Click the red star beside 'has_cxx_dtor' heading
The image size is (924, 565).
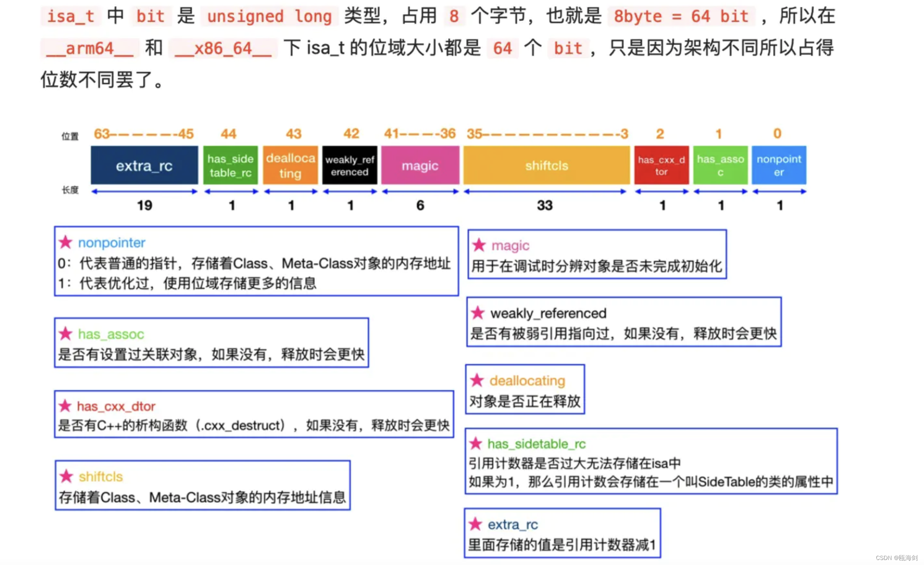65,406
